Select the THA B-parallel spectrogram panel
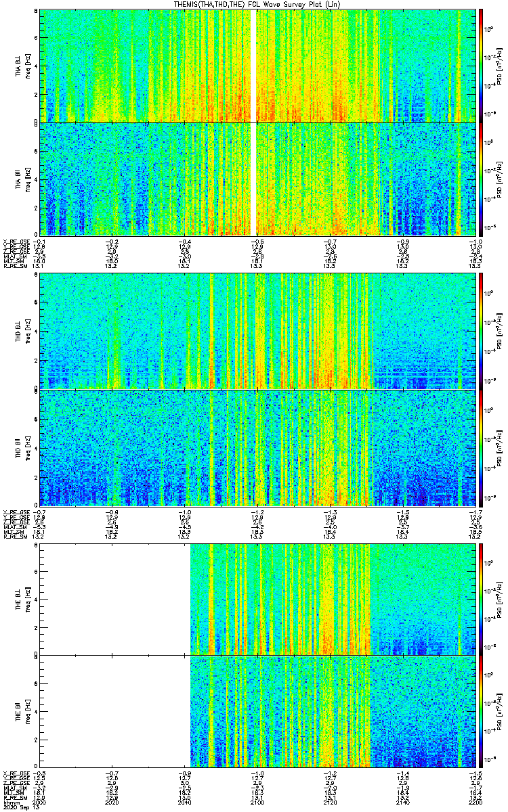The width and height of the screenshot is (508, 812). (x=257, y=179)
